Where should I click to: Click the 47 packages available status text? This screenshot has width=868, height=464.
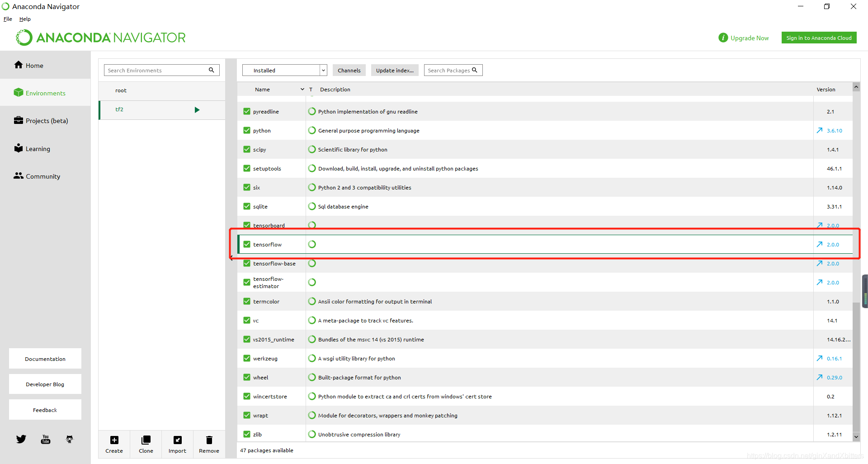(x=267, y=450)
